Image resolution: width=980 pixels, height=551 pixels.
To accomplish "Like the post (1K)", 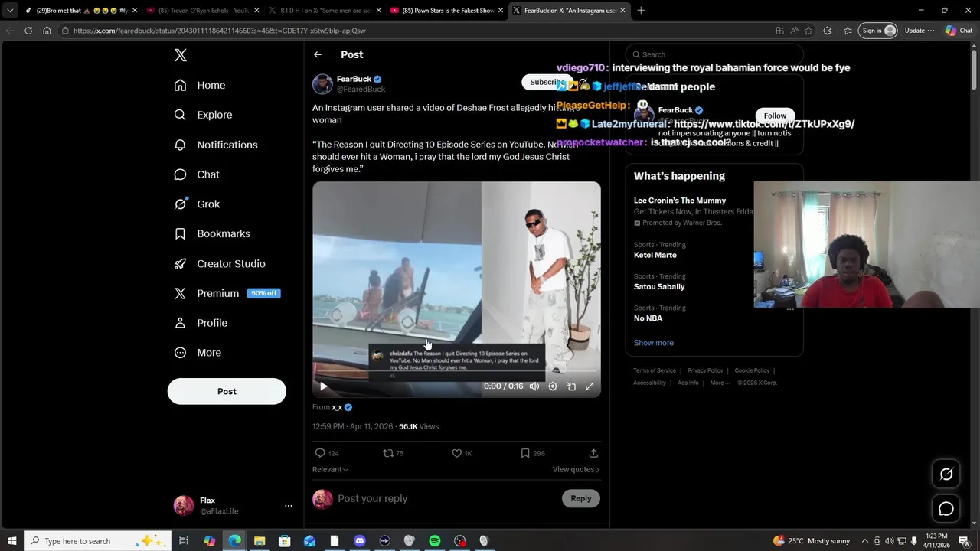I will [x=462, y=453].
